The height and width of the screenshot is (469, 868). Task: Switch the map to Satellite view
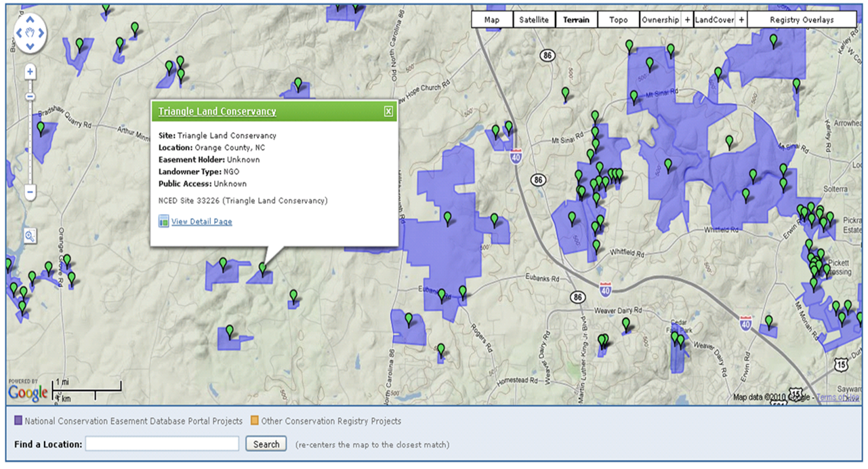534,20
